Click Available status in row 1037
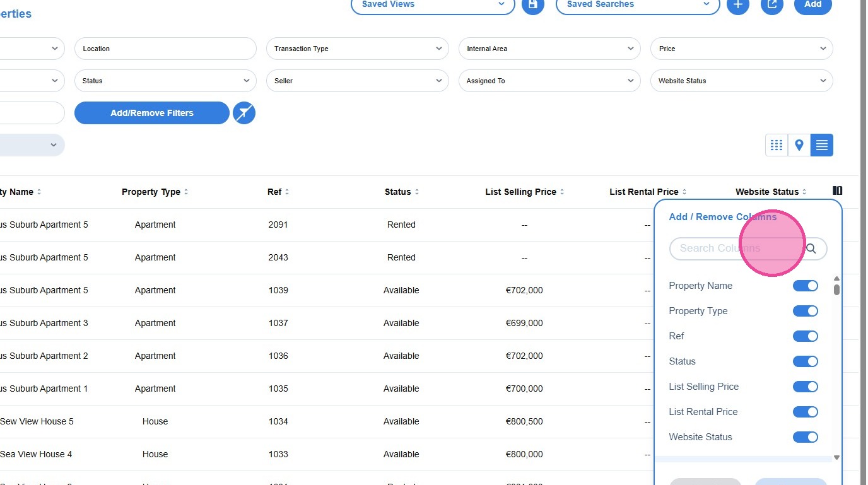Screen dimensions: 868x485 [x=401, y=323]
